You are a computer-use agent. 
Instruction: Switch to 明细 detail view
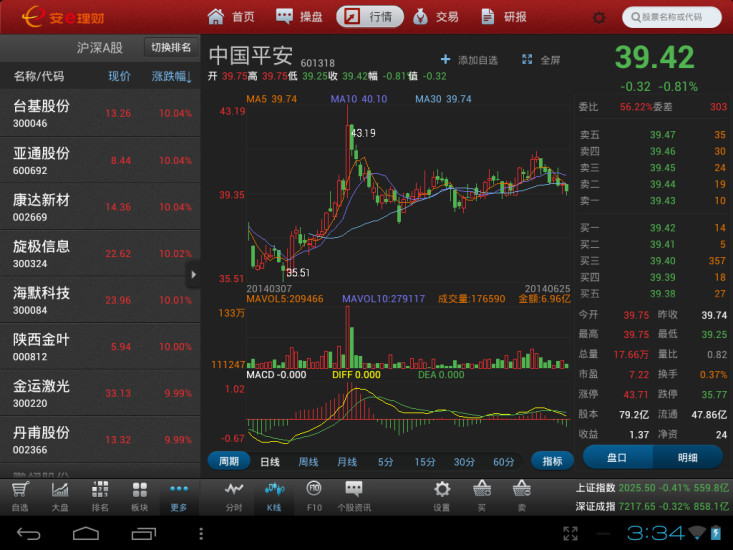pos(688,457)
